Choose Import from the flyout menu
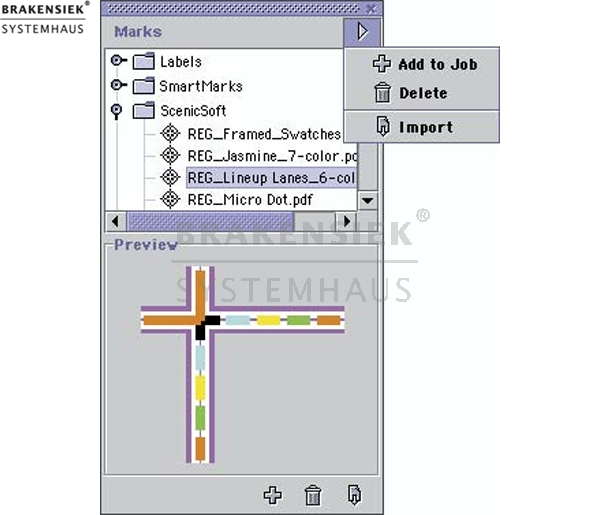Viewport: 600px width, 515px height. click(x=414, y=127)
